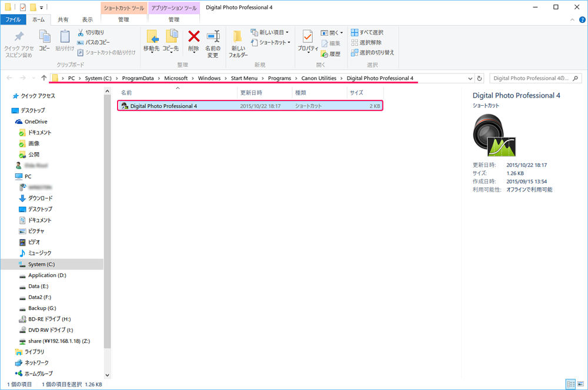Switch to View (表示) tab

88,19
